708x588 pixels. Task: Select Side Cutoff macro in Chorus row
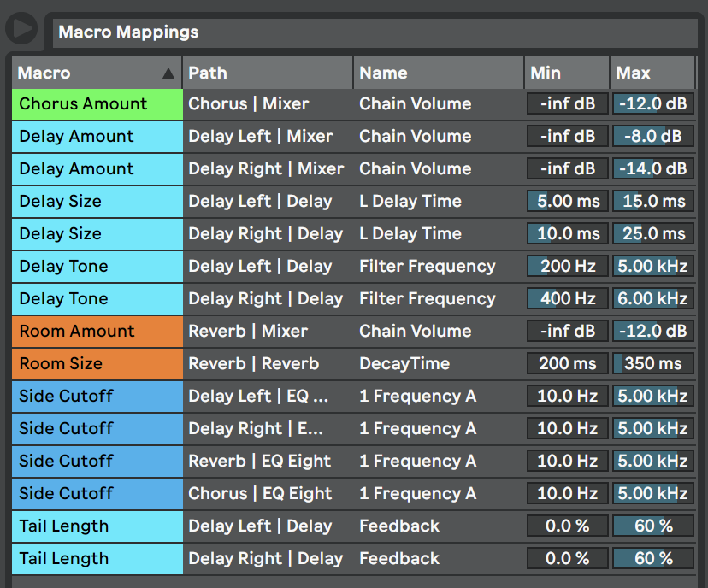point(97,494)
